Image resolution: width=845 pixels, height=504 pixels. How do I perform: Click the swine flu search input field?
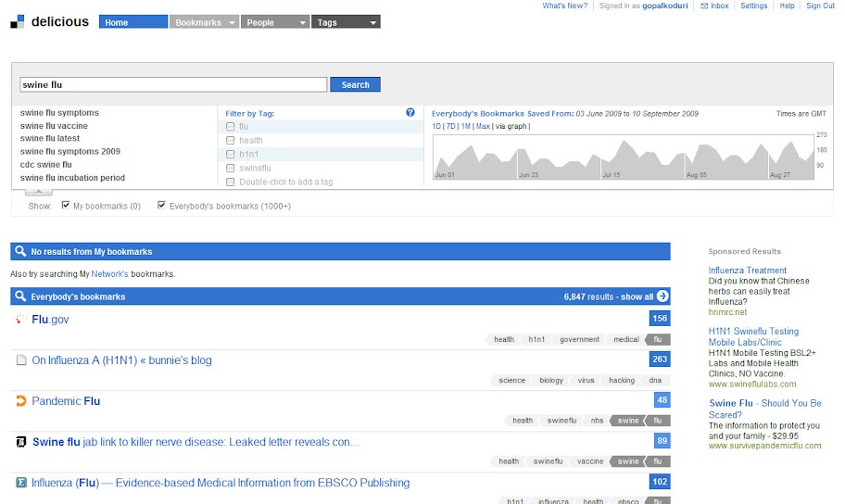[173, 84]
